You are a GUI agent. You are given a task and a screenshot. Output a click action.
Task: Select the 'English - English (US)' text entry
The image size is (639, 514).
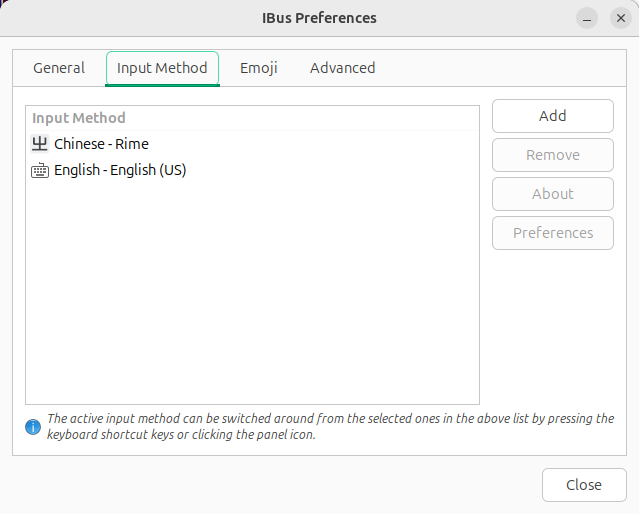click(x=120, y=170)
